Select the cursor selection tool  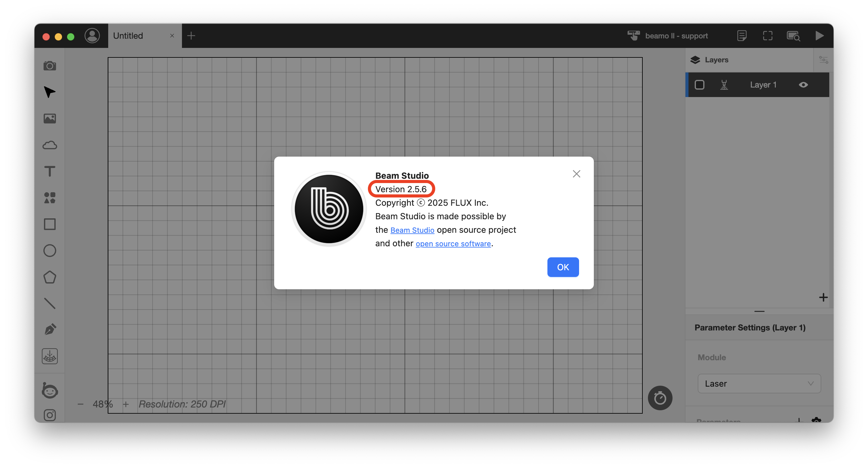click(49, 92)
